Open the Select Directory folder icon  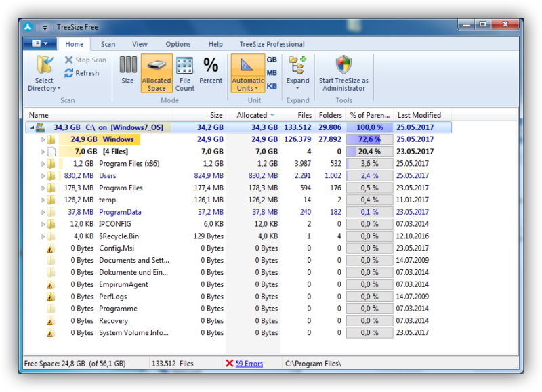pyautogui.click(x=45, y=64)
